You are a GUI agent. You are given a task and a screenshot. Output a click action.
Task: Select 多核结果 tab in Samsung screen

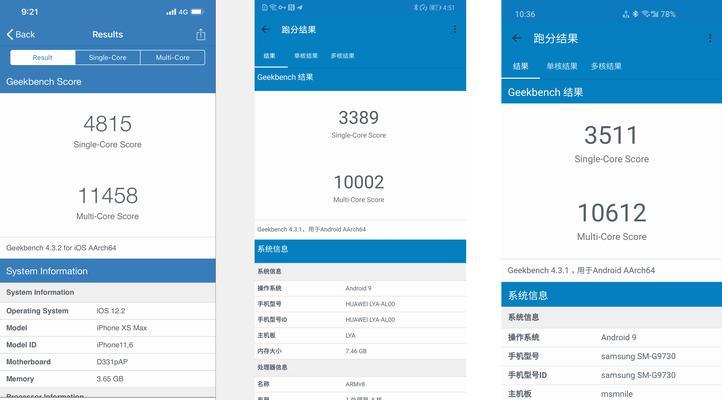tap(606, 66)
